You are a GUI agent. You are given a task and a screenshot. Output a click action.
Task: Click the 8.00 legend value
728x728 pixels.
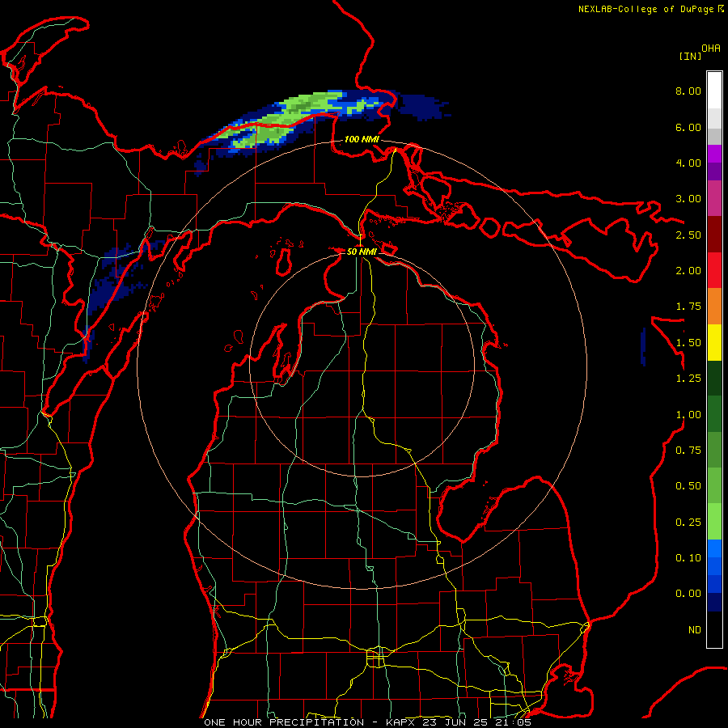(x=688, y=91)
